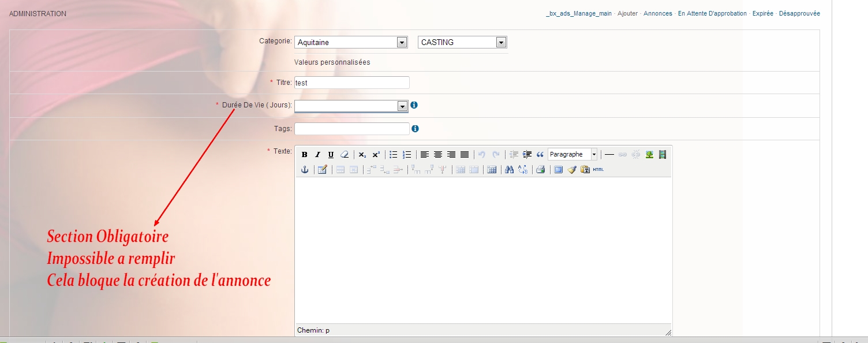The height and width of the screenshot is (343, 868).
Task: Insert a numbered list
Action: tap(407, 155)
